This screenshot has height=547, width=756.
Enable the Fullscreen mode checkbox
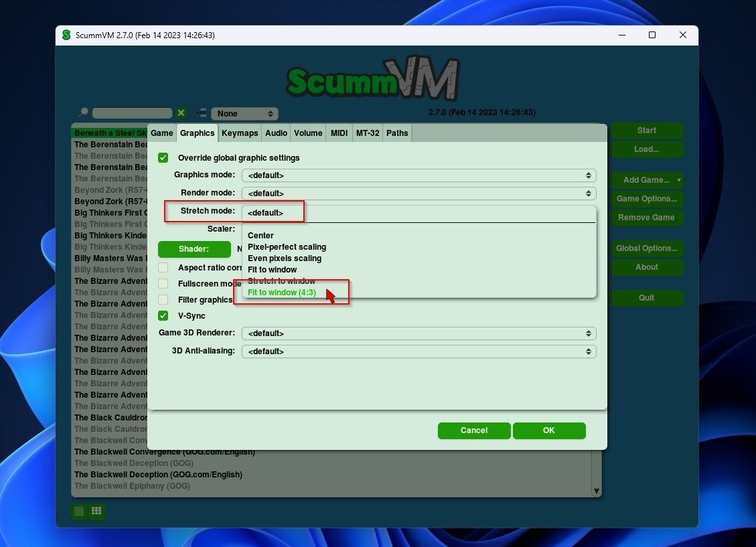[163, 283]
